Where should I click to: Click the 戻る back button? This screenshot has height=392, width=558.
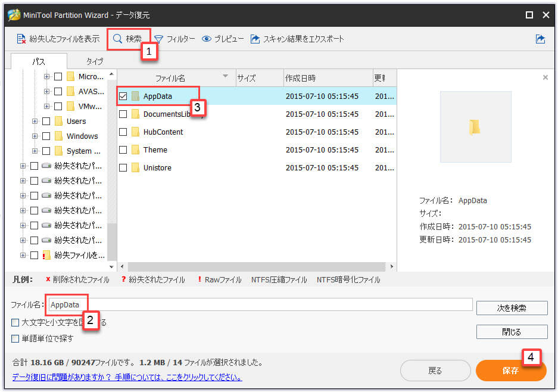(435, 371)
